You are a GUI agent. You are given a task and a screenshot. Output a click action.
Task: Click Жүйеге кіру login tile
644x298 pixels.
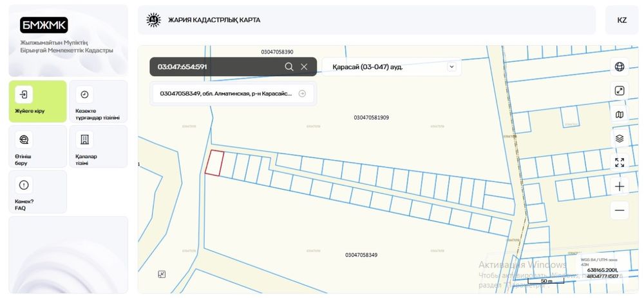(x=37, y=101)
